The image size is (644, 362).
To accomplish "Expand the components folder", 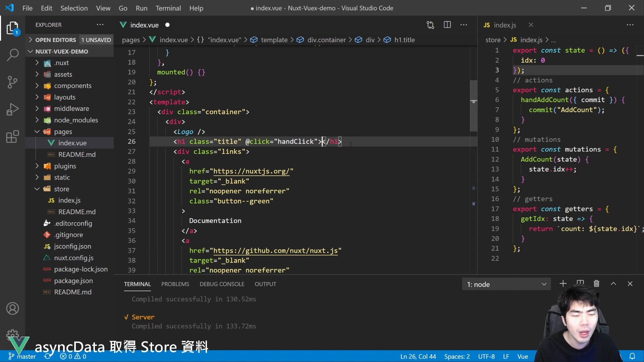I will pos(72,86).
